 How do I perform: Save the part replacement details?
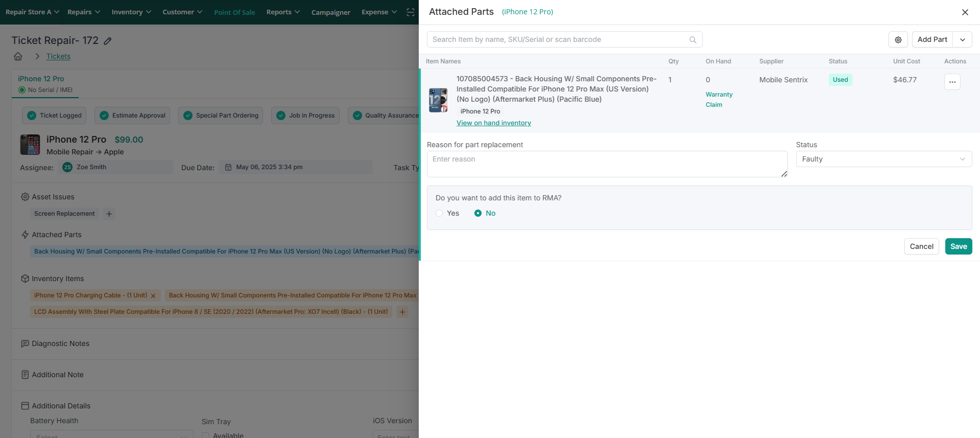959,246
